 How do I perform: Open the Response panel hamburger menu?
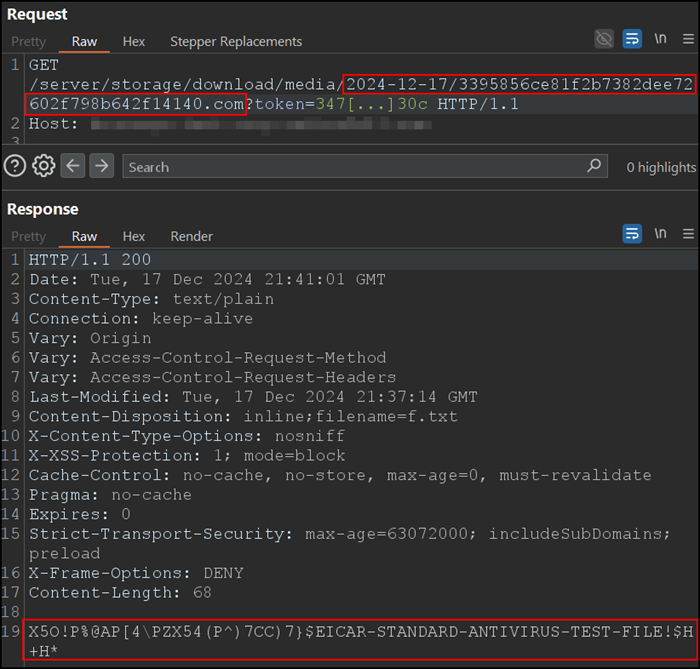687,233
